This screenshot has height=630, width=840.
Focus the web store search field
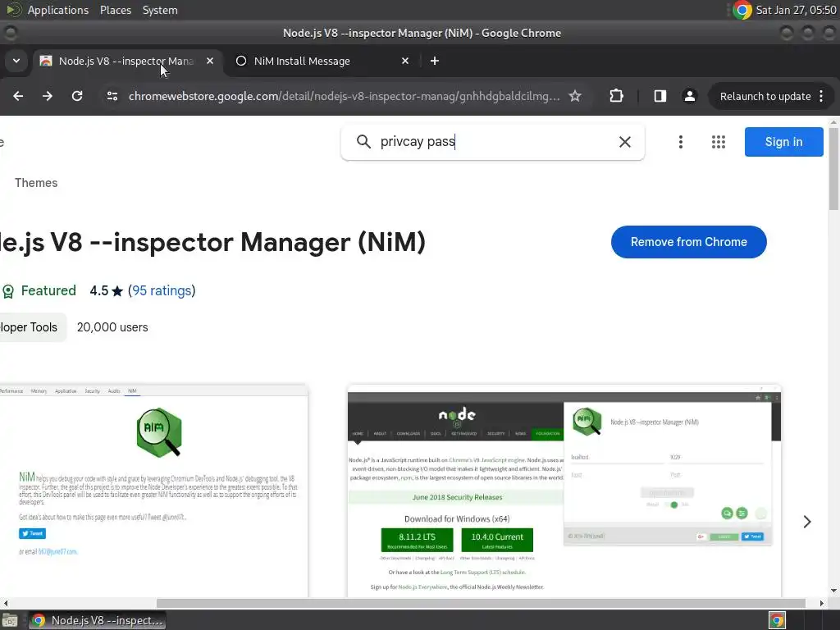493,141
